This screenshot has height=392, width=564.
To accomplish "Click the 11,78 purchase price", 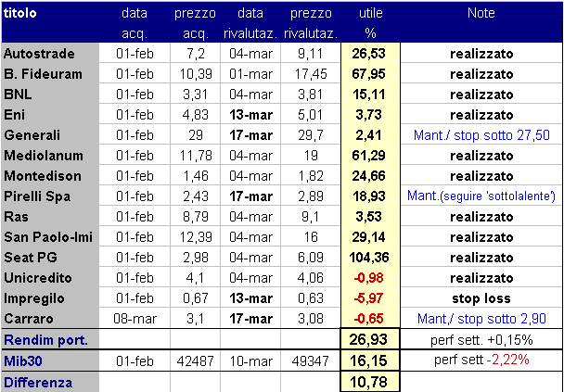I will pos(196,156).
